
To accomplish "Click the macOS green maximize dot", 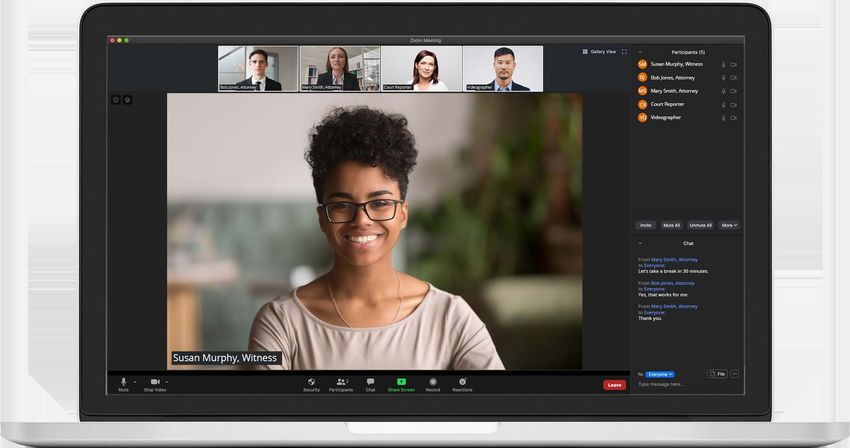I will point(126,40).
